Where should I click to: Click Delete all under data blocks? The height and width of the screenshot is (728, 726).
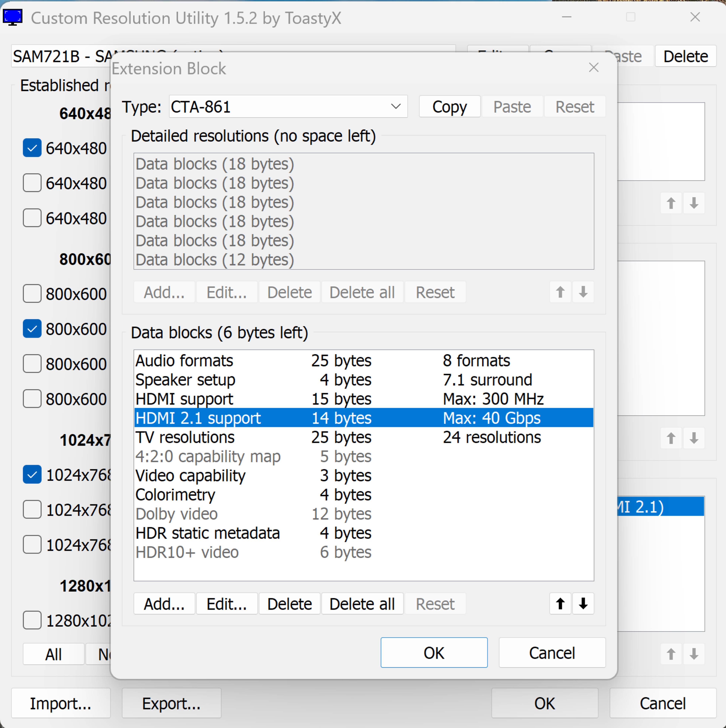pos(362,604)
